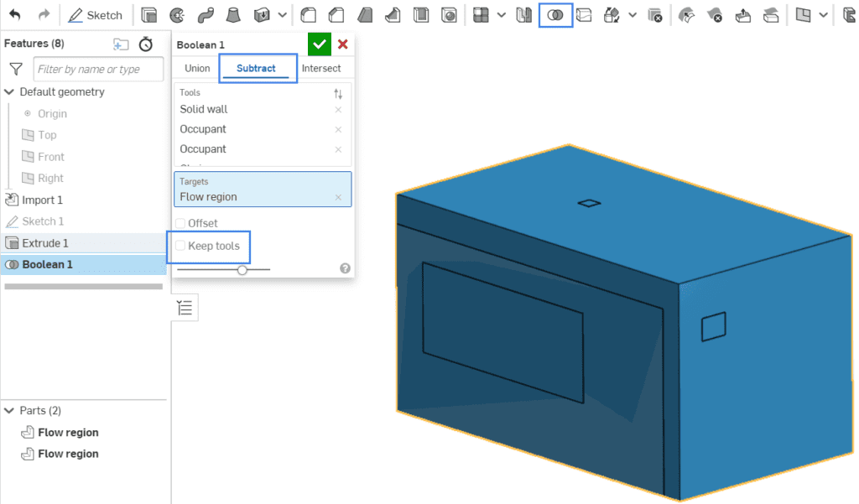The width and height of the screenshot is (859, 504).
Task: Select the highlighted Boolean tool
Action: tap(555, 14)
